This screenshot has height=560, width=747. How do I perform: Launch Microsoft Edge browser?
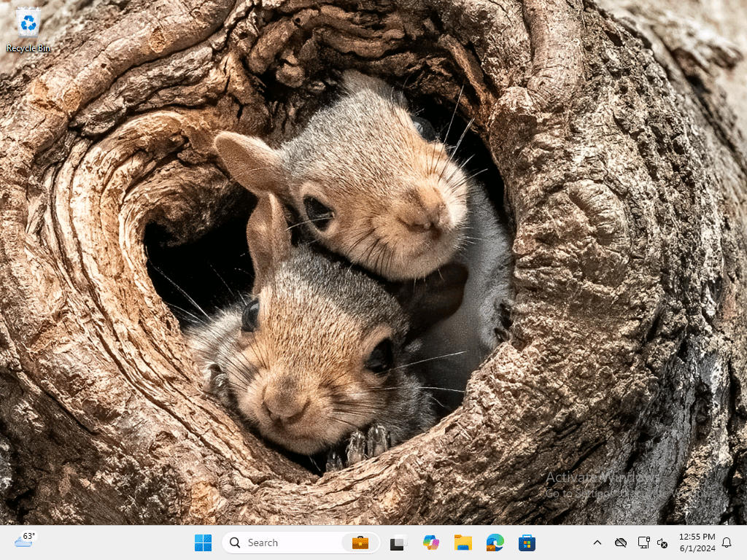(x=495, y=542)
